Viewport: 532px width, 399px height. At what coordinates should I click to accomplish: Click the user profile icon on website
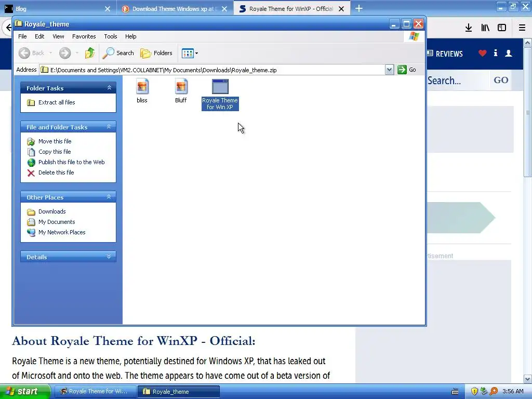point(508,54)
